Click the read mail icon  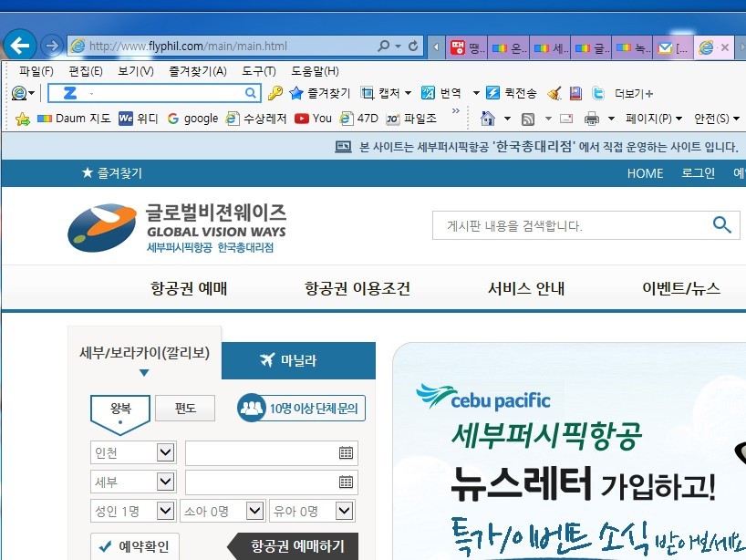point(566,119)
